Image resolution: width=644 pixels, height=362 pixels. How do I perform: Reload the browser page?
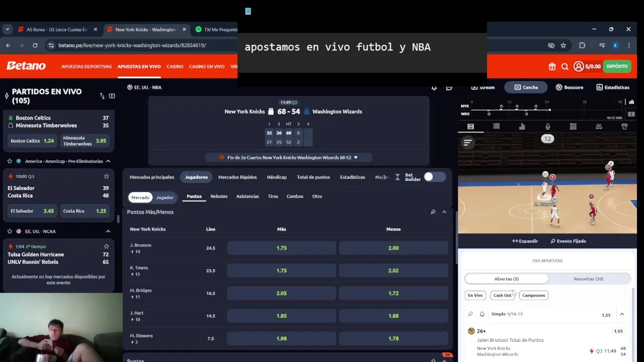tap(35, 45)
